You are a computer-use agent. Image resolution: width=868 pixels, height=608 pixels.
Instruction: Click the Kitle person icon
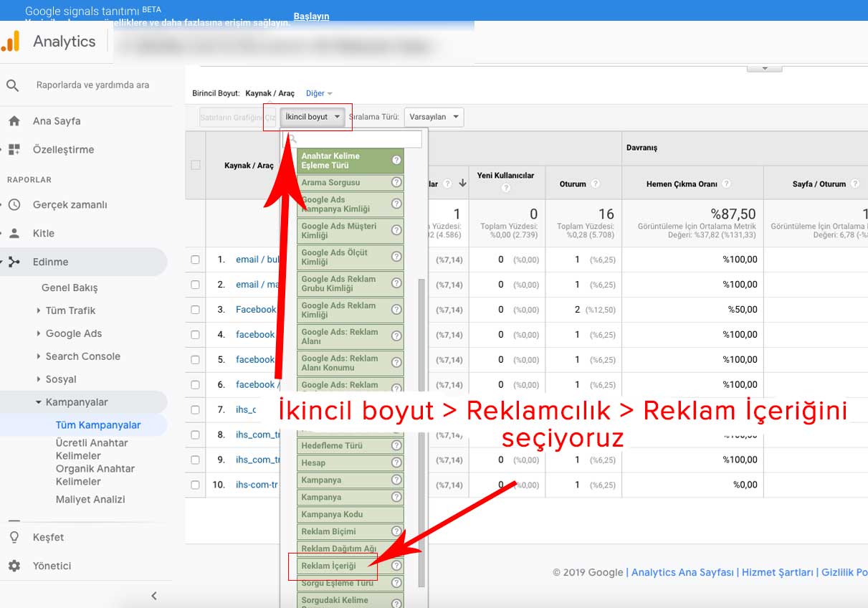[14, 233]
